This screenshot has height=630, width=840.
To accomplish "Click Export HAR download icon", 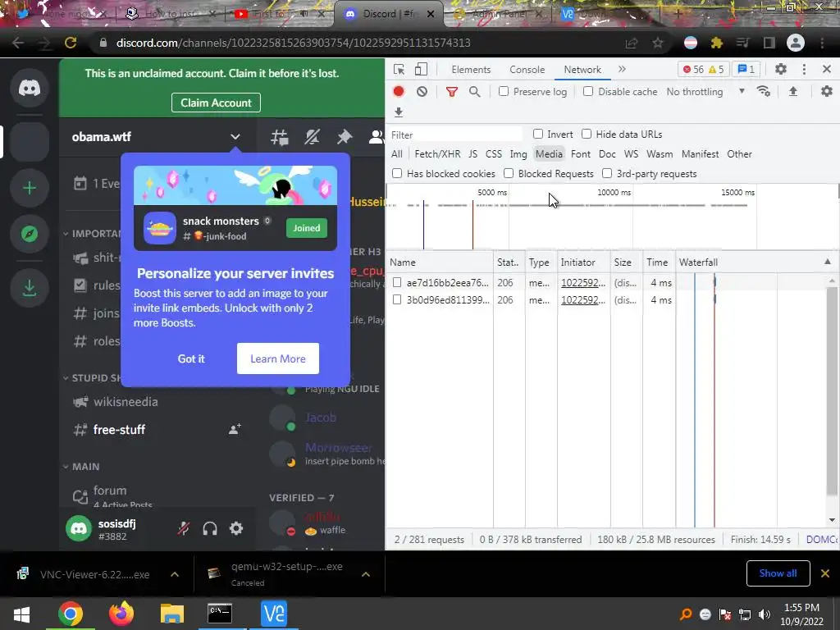I will (x=399, y=112).
